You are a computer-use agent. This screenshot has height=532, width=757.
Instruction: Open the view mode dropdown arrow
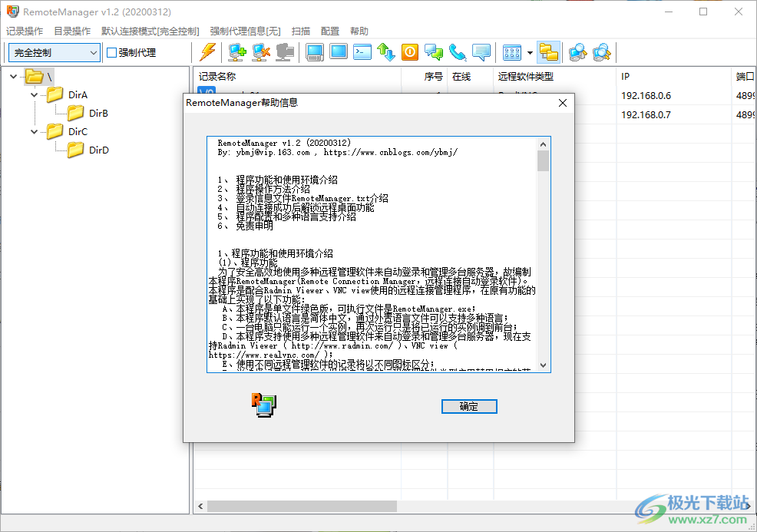[x=530, y=53]
